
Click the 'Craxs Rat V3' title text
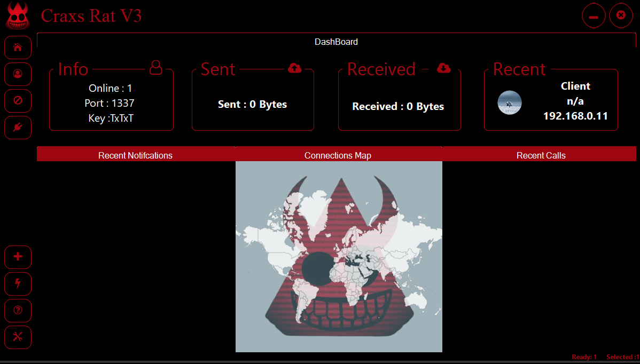pyautogui.click(x=91, y=16)
